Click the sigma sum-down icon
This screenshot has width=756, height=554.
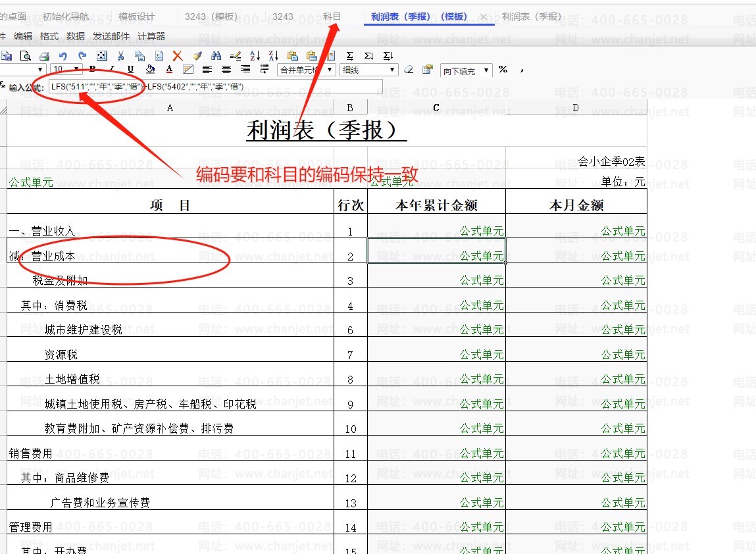(x=388, y=56)
